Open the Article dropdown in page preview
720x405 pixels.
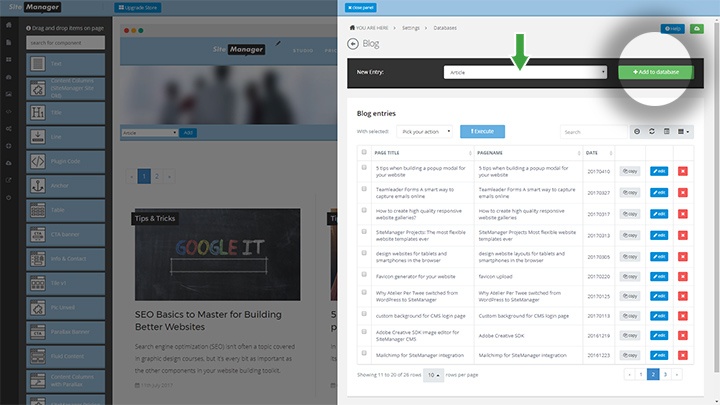[149, 133]
